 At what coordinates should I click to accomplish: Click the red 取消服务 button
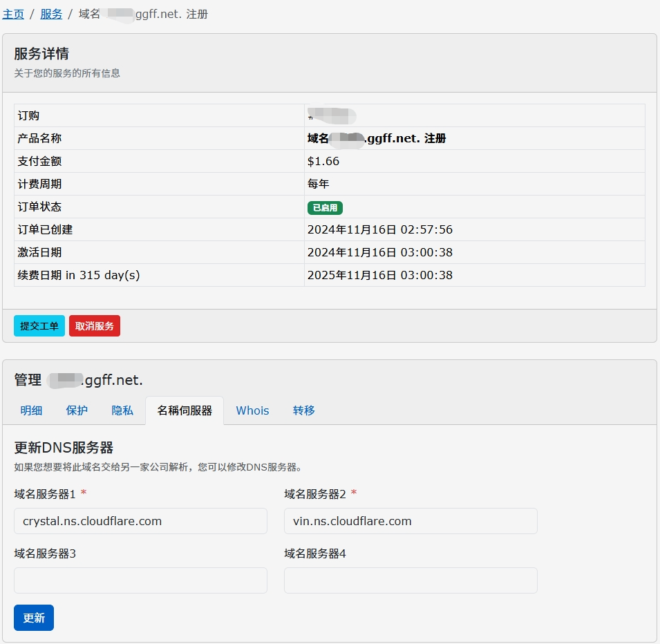95,326
